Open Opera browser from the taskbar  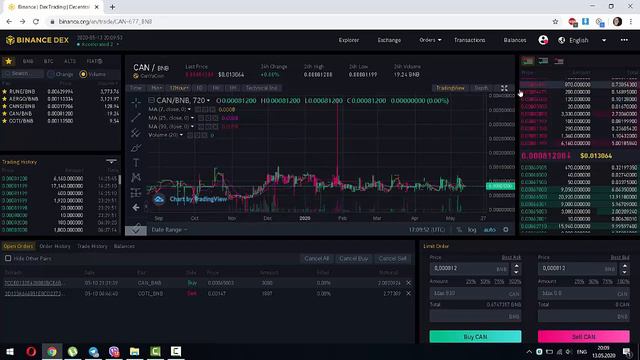(31, 351)
